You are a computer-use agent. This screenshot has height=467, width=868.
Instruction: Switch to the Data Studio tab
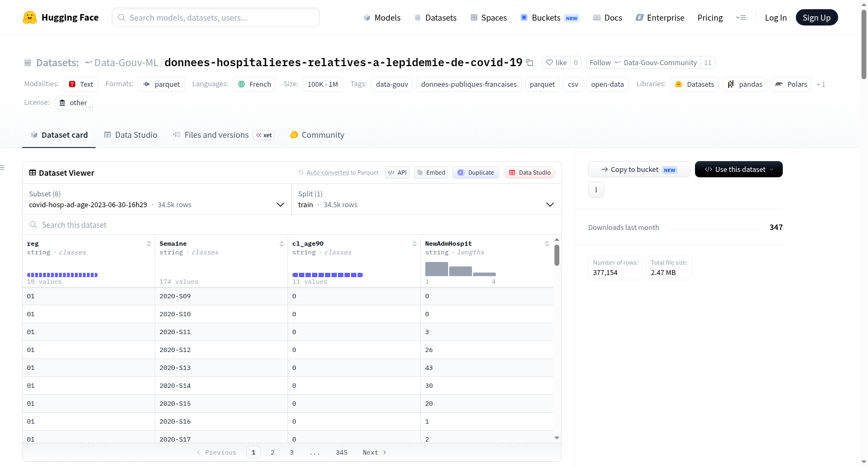[130, 135]
